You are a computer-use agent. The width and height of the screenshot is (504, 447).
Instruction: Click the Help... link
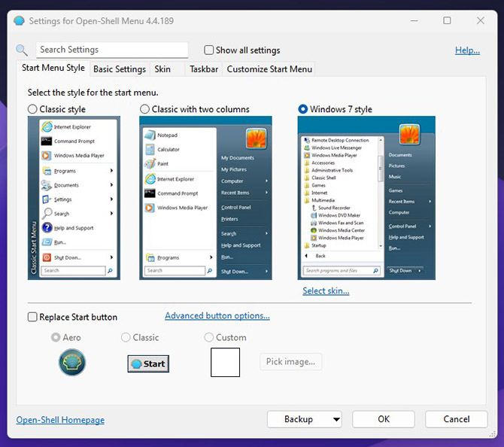coord(467,50)
